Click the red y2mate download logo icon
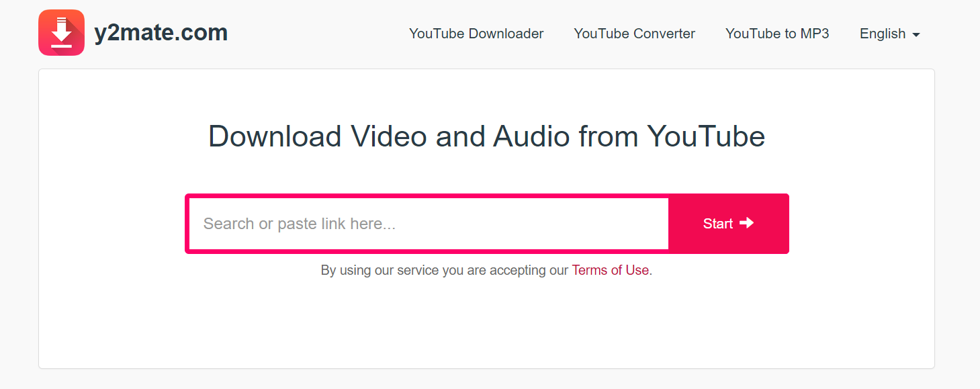 (x=61, y=32)
